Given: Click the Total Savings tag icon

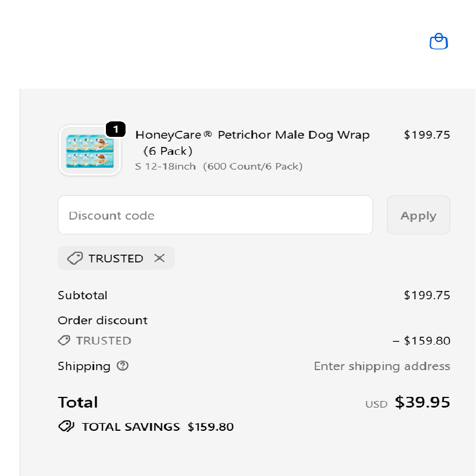Looking at the screenshot, I should tap(65, 427).
